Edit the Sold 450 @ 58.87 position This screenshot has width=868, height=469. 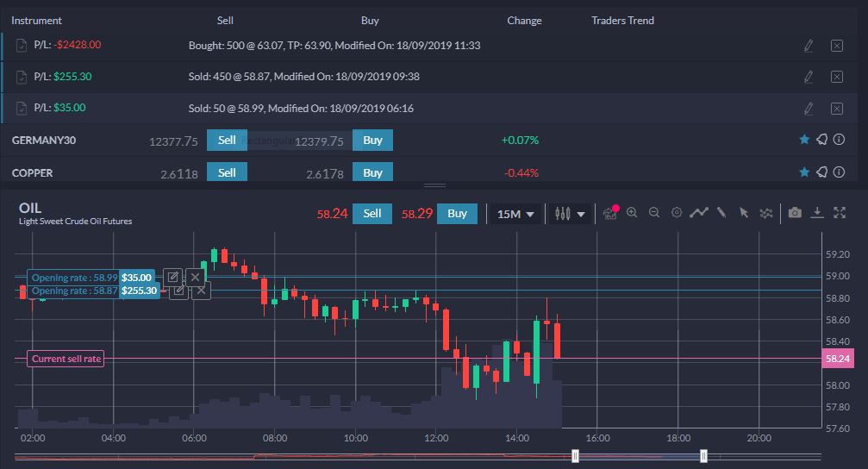[x=809, y=77]
